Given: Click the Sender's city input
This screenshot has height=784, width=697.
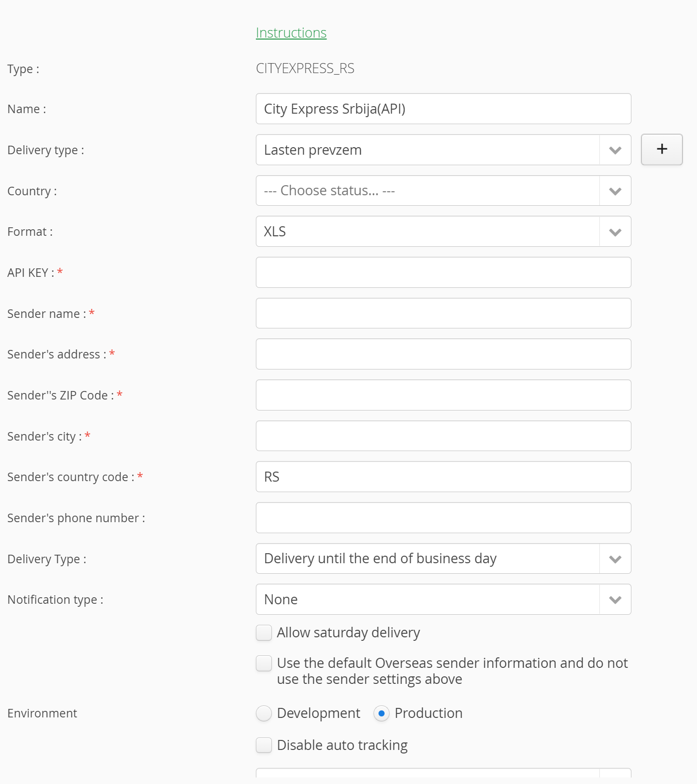Looking at the screenshot, I should (x=443, y=436).
